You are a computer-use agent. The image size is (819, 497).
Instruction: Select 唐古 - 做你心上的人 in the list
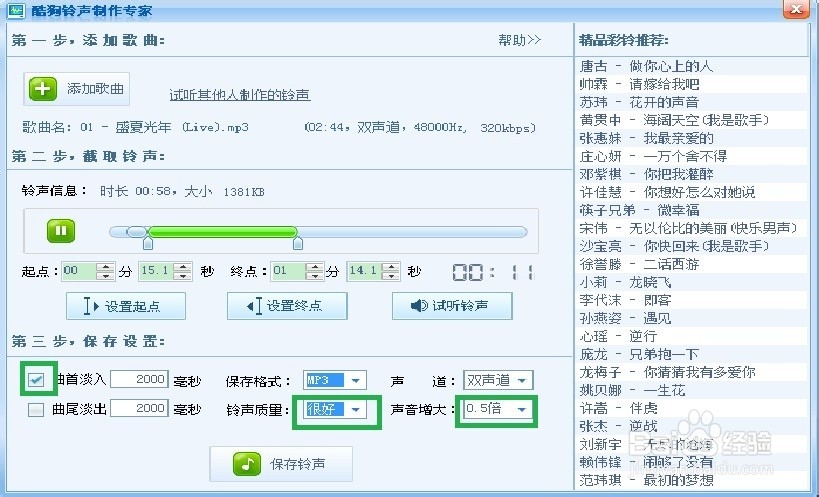(x=691, y=66)
